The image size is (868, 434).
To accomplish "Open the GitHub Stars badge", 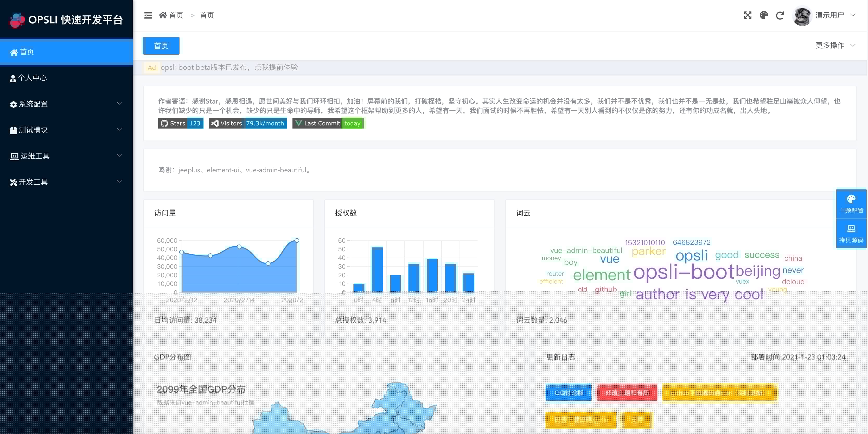I will 181,123.
